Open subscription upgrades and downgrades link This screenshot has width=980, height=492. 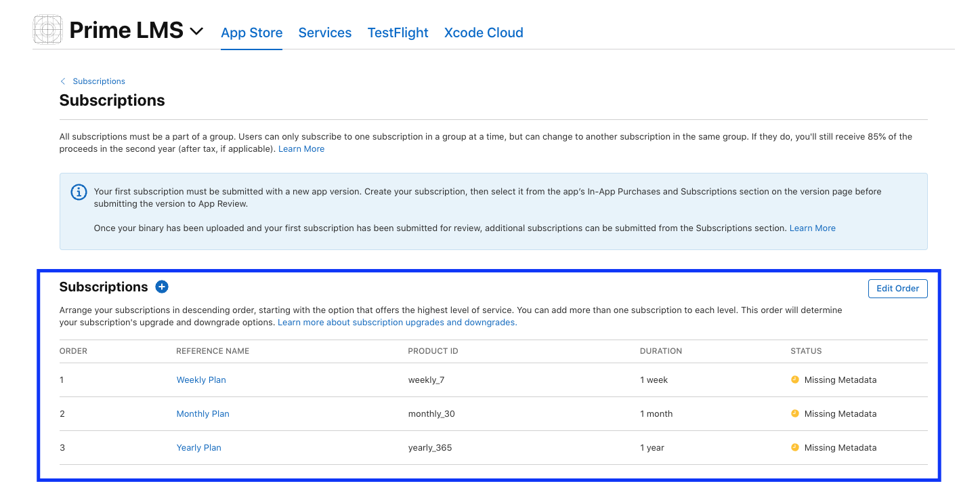(x=397, y=323)
